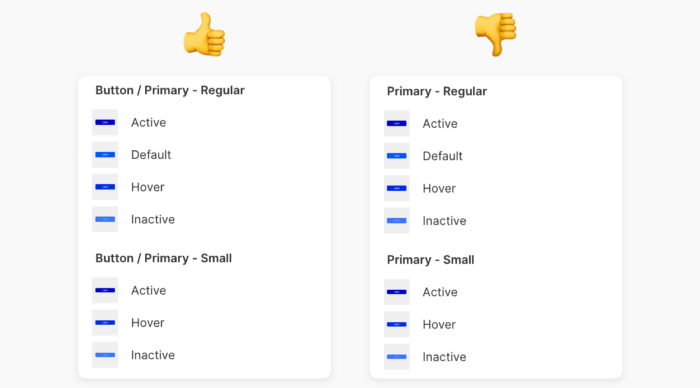Click the "Button / Primary - Regular" heading
The image size is (700, 388).
tap(170, 91)
